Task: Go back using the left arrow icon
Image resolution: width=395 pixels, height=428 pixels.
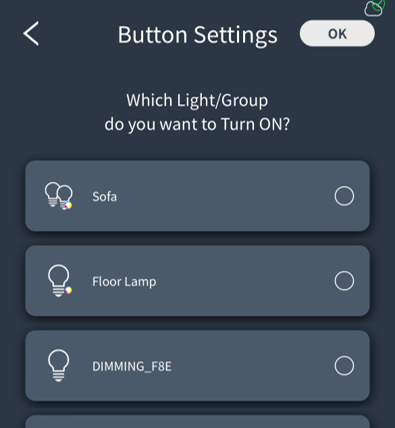Action: pos(31,33)
